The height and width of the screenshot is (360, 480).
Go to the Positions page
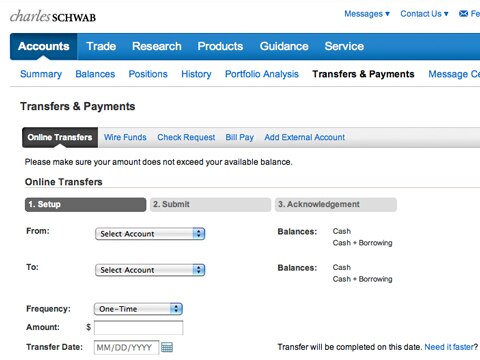pos(148,74)
